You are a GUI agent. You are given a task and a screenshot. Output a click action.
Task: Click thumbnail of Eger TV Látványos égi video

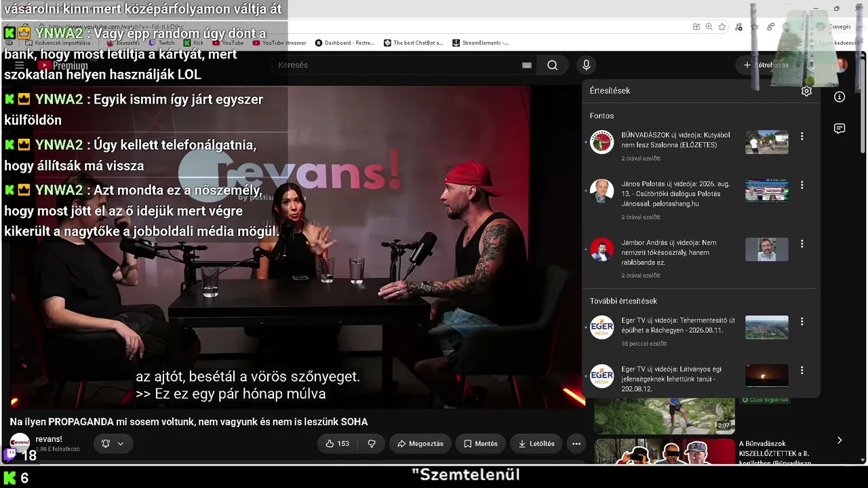point(767,375)
